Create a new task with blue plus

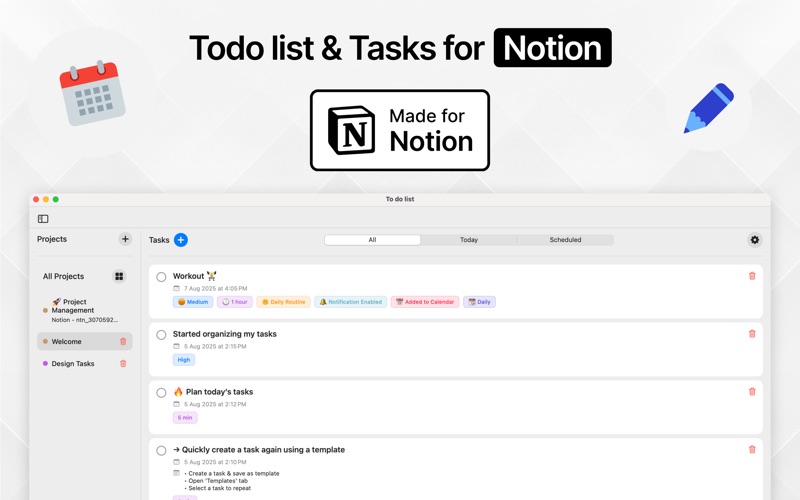[x=181, y=240]
